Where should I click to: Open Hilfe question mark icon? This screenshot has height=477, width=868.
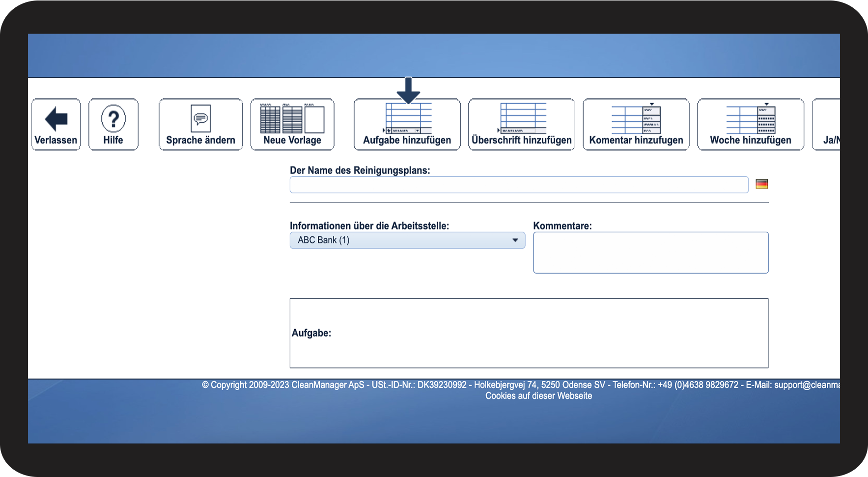[x=113, y=119]
